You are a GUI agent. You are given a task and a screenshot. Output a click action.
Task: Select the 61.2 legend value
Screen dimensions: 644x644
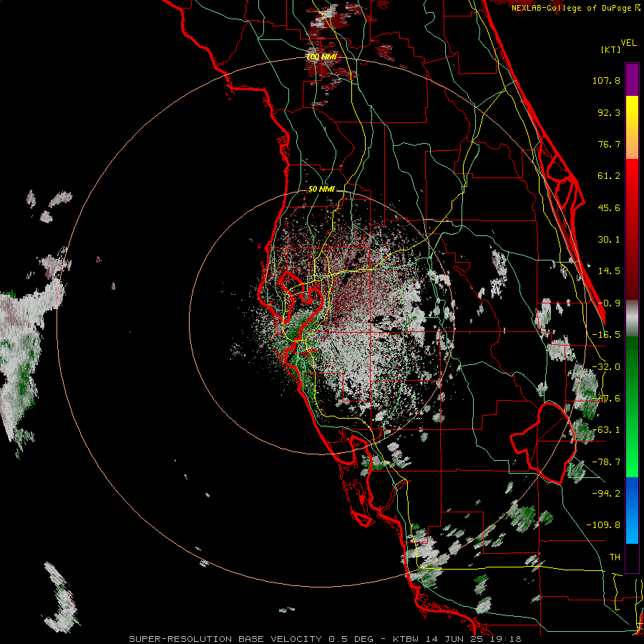coord(609,176)
